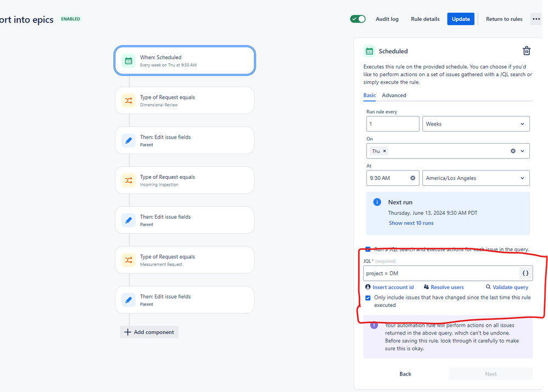Click Add component

pyautogui.click(x=149, y=332)
